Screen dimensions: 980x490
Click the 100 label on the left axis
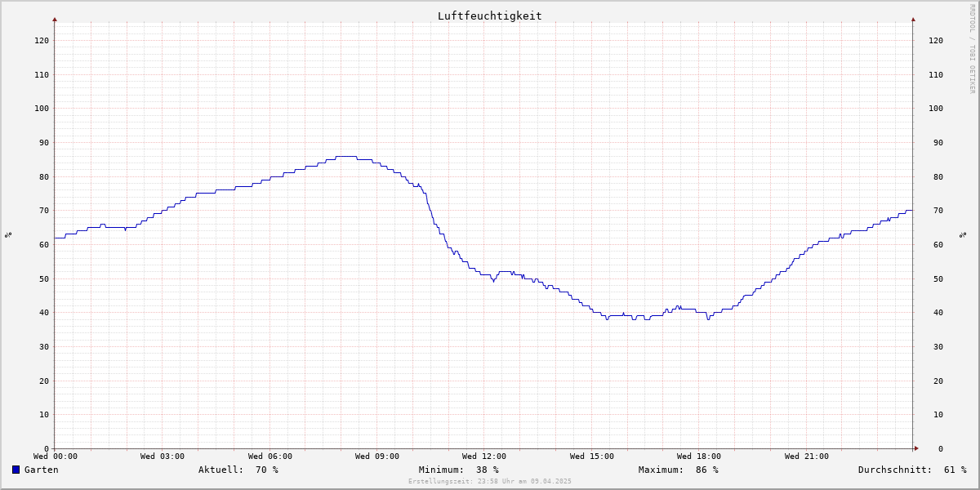click(42, 108)
